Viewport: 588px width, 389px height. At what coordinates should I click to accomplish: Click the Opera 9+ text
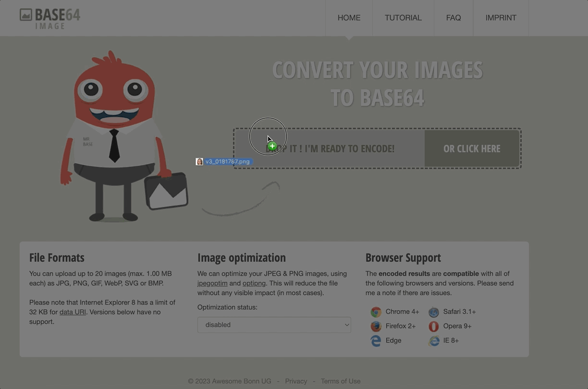(457, 326)
